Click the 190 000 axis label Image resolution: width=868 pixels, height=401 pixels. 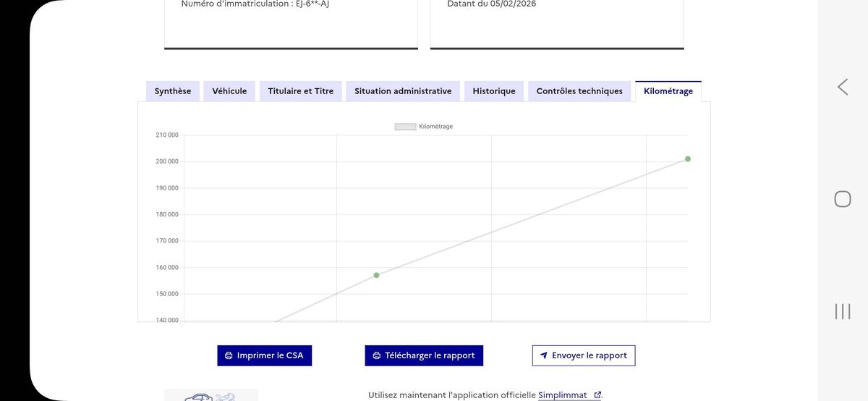pos(167,188)
